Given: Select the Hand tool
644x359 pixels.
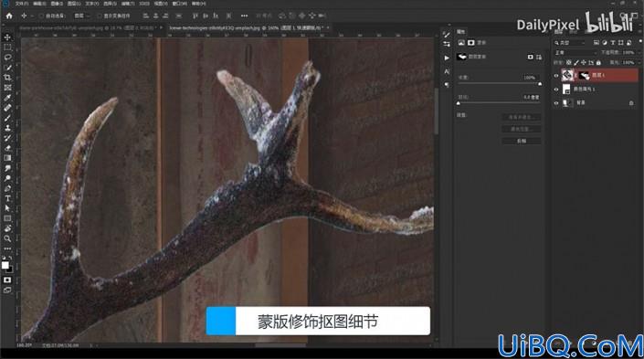Looking at the screenshot, I should [x=7, y=228].
